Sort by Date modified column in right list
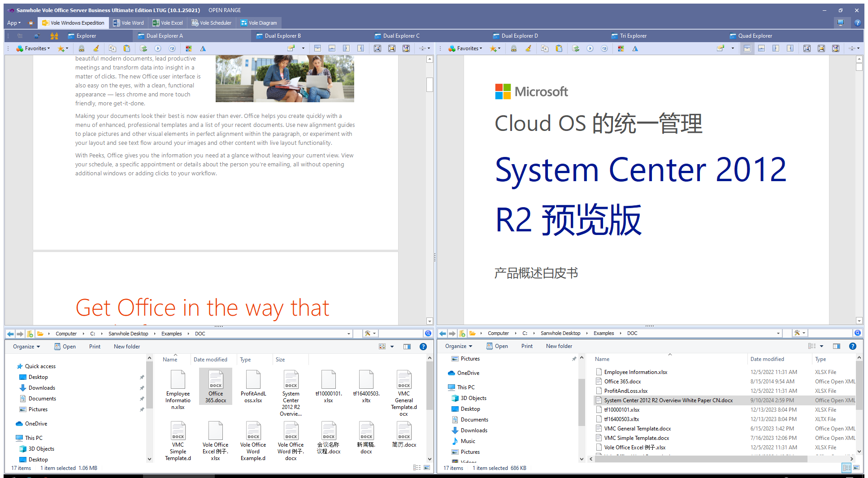The image size is (868, 478). [x=767, y=359]
